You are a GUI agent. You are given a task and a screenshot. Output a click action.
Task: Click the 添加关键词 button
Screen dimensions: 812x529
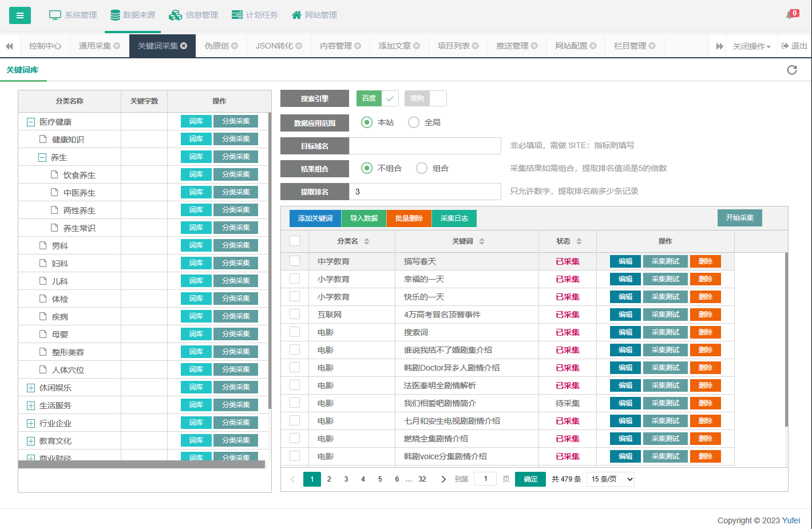point(315,218)
